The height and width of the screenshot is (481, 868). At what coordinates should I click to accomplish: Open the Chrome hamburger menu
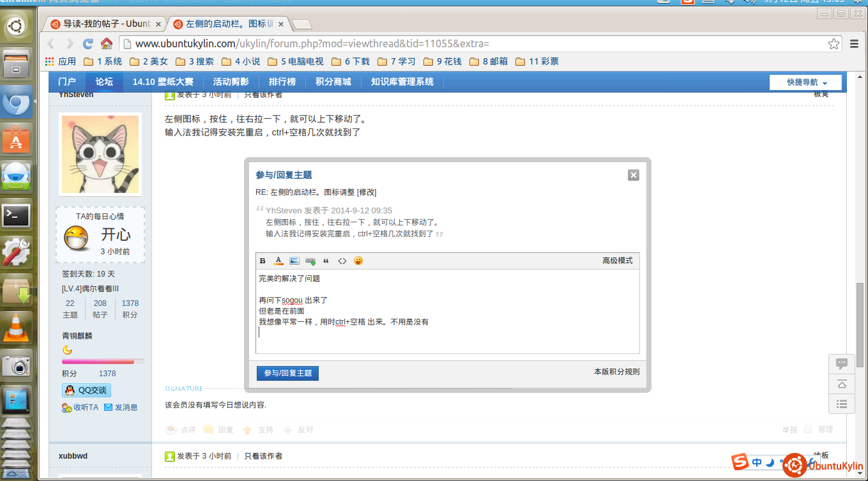855,44
